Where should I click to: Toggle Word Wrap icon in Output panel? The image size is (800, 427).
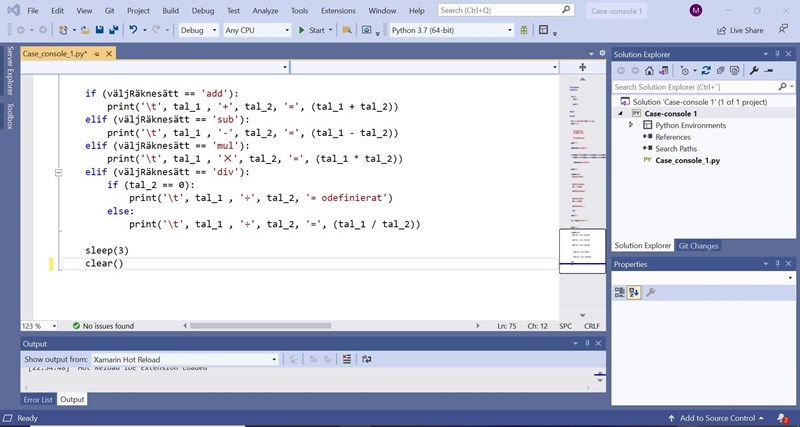click(367, 359)
